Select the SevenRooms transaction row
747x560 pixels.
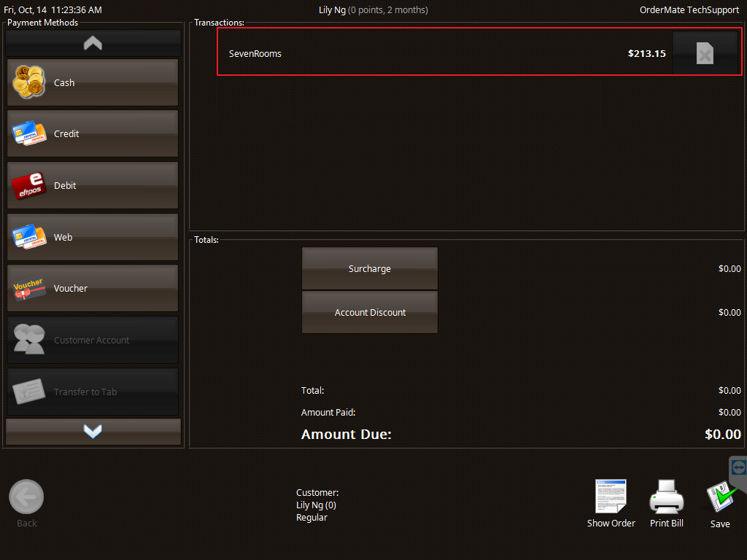(x=438, y=52)
